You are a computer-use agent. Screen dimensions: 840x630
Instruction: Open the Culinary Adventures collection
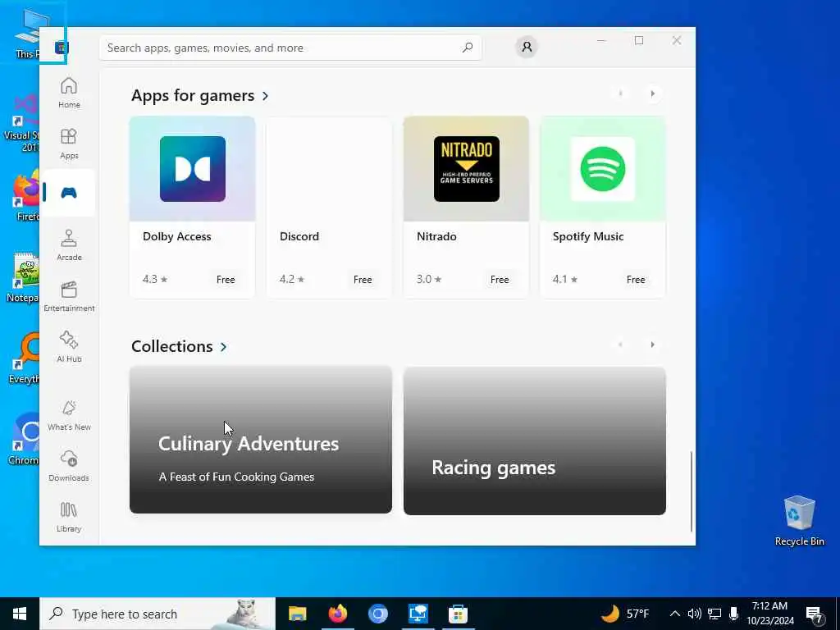click(x=261, y=440)
